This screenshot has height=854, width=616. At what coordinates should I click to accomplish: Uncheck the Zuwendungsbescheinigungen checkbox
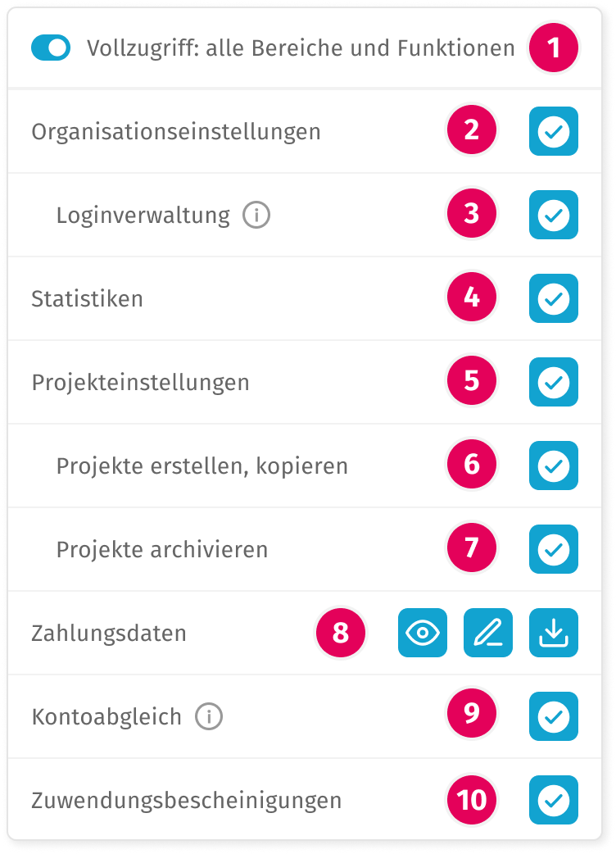click(554, 800)
